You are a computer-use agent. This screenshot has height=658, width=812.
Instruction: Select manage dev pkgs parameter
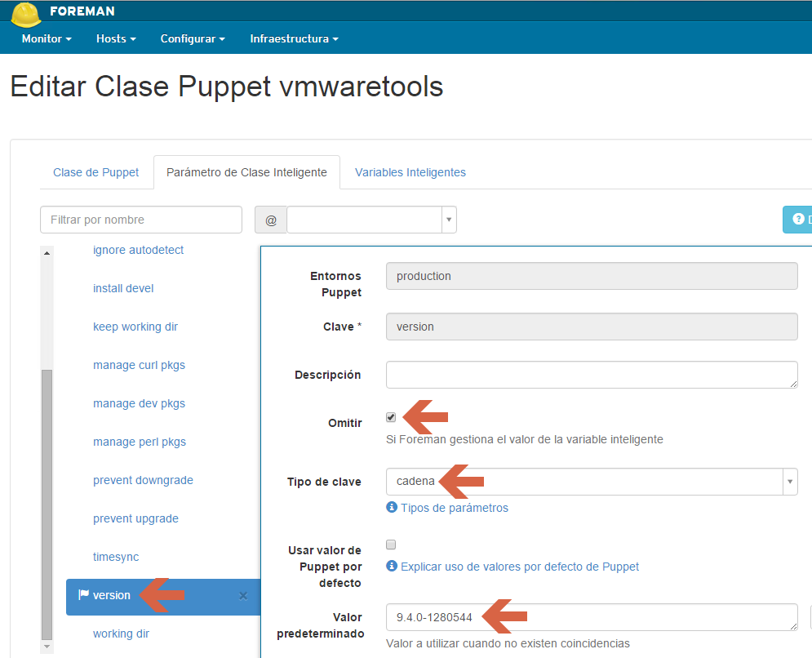[x=139, y=403]
